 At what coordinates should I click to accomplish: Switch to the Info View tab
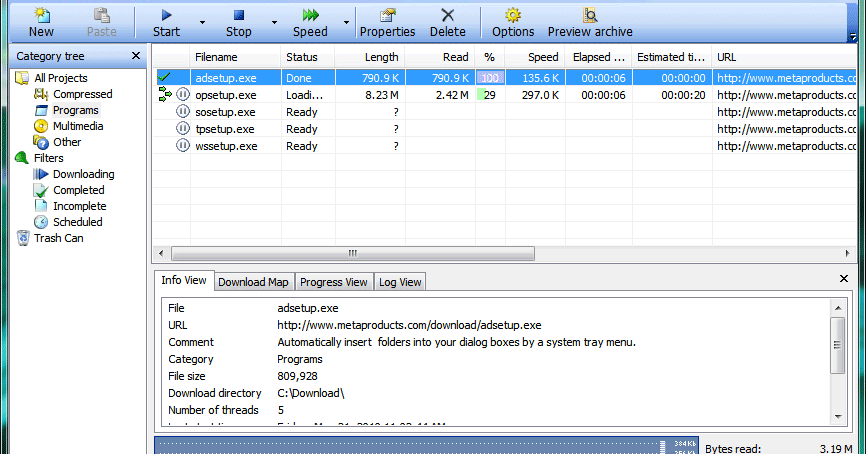(x=184, y=280)
